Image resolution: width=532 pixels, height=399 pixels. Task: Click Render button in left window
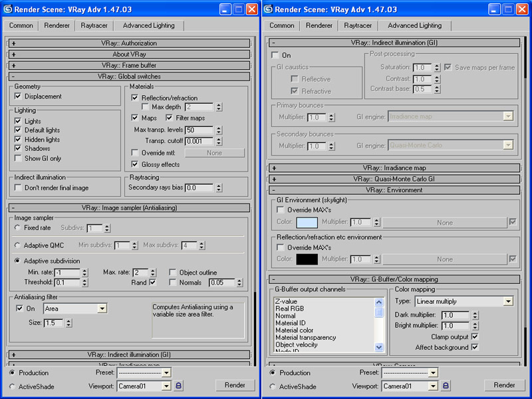(x=235, y=385)
